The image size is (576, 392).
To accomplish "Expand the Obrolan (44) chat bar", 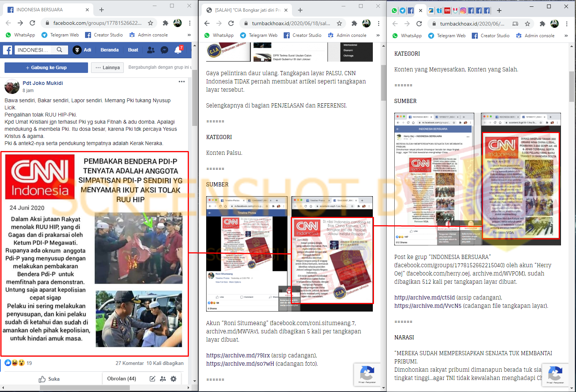I will pos(122,378).
